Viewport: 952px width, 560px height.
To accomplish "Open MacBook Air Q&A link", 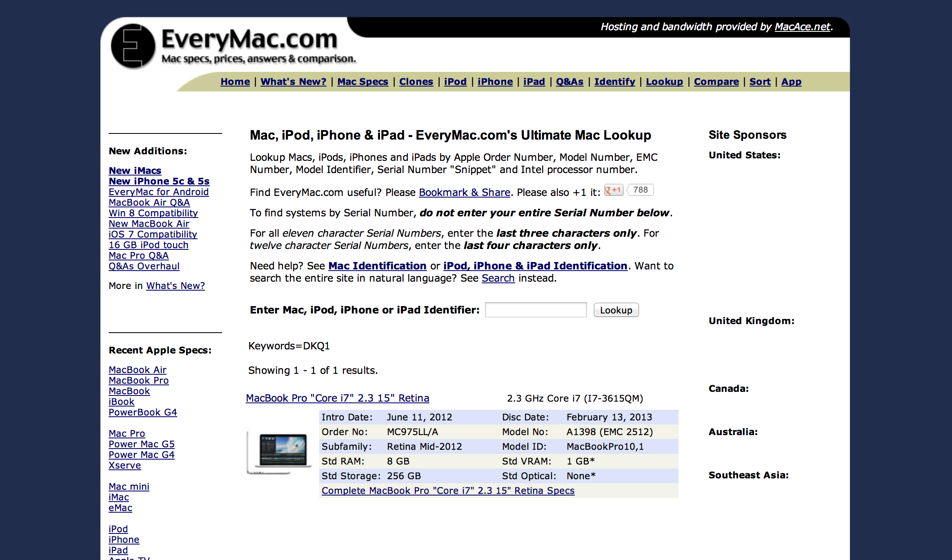I will [149, 202].
